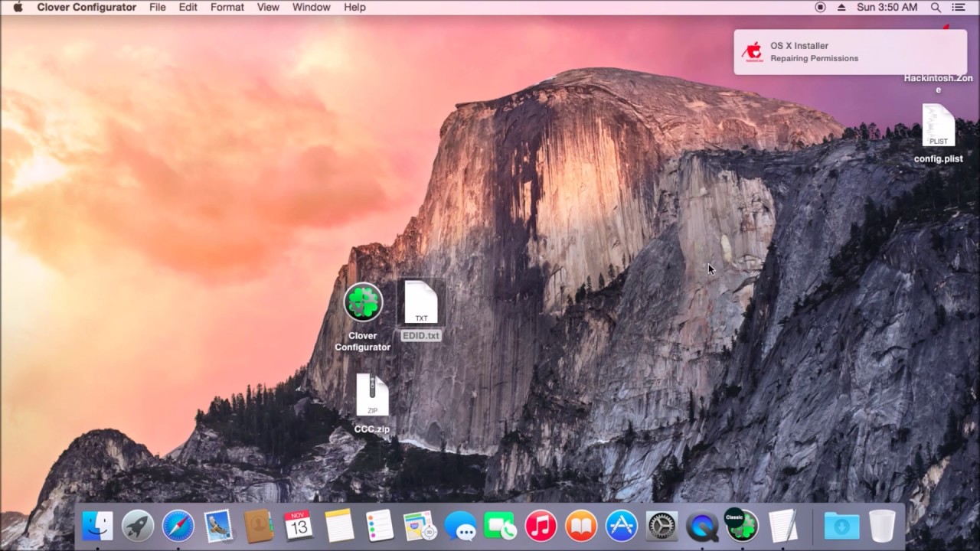The image size is (980, 551).
Task: Open iTunes from the Dock
Action: pos(541,526)
